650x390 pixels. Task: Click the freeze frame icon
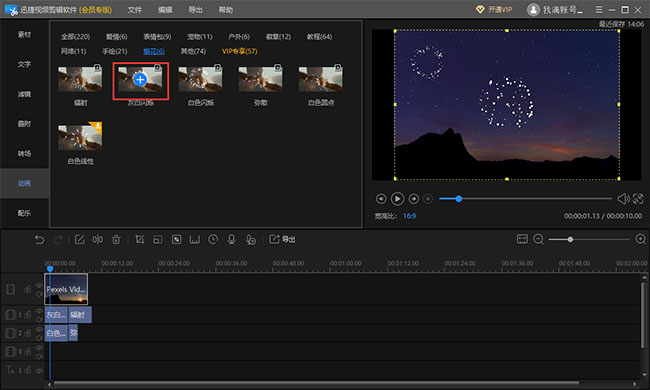[194, 240]
